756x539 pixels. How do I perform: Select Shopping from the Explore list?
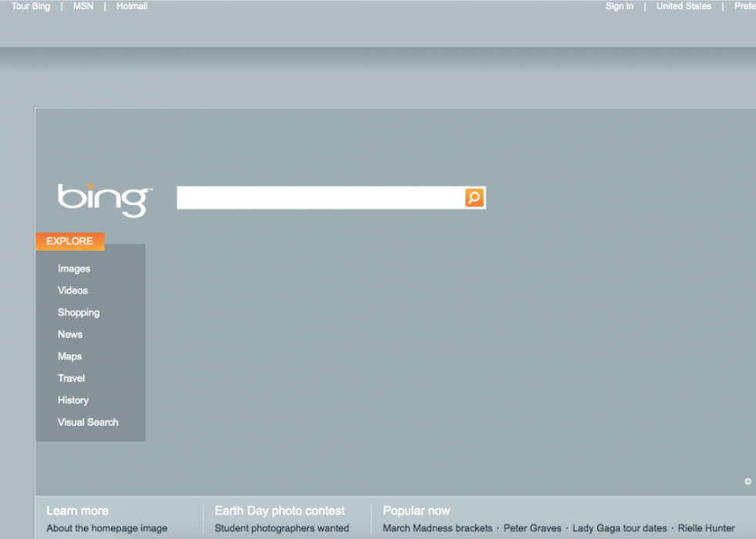pos(79,312)
